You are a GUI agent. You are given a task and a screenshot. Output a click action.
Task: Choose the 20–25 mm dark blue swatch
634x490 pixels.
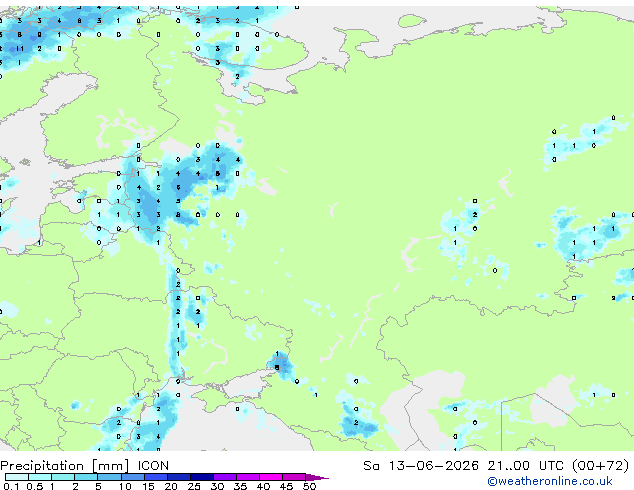click(178, 477)
